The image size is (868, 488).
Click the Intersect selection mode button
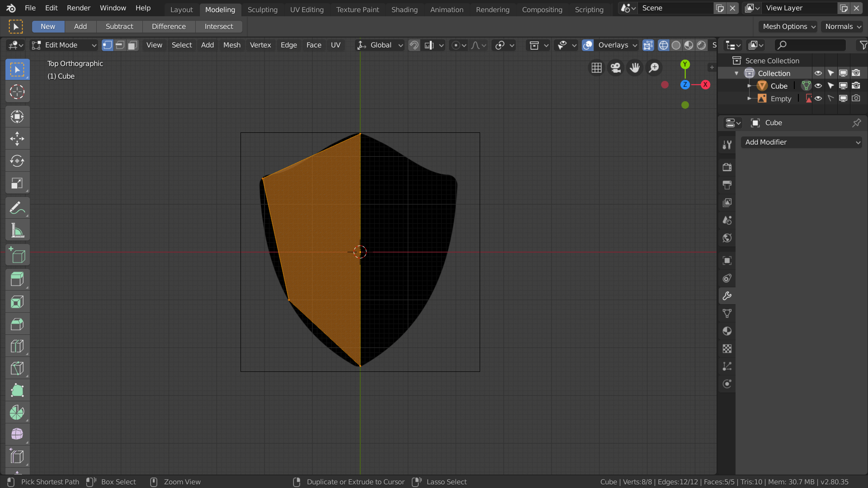(x=219, y=27)
